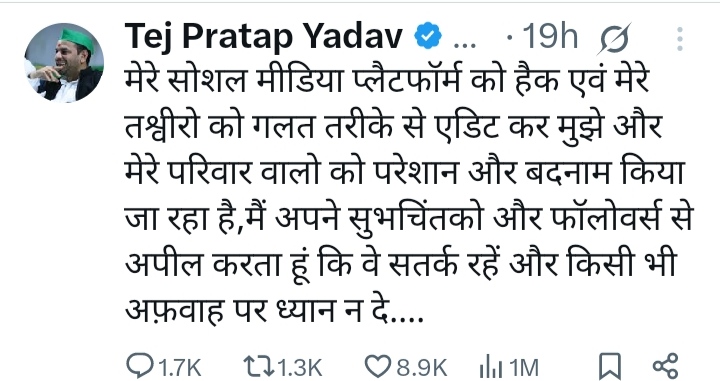Click the 1.3K reposts count
The image size is (720, 381).
point(300,368)
